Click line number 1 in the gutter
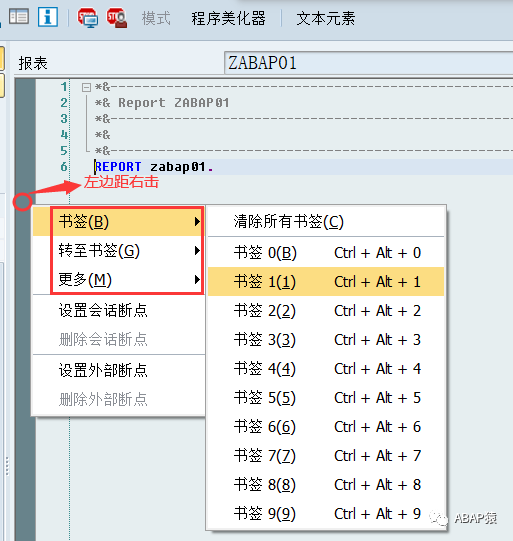This screenshot has width=513, height=541. pos(64,87)
